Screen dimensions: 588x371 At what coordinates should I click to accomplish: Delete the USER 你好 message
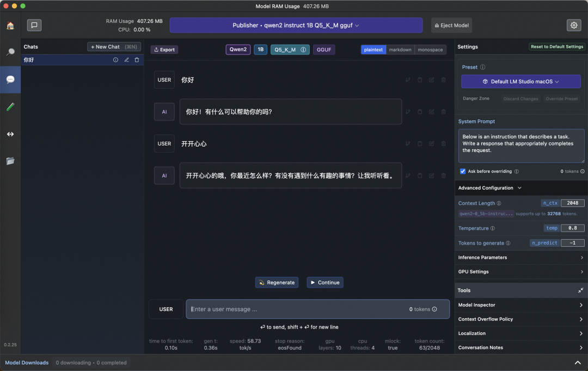[x=443, y=80]
